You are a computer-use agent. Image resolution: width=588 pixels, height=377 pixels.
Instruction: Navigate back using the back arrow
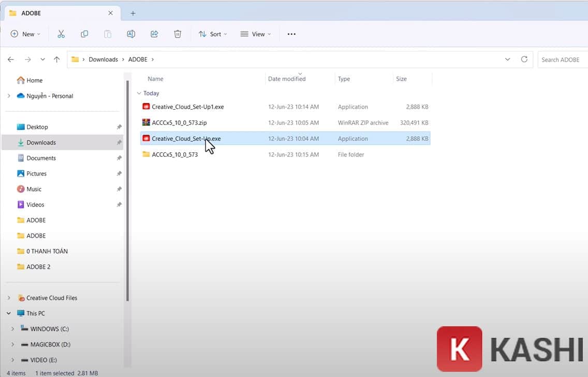[10, 59]
